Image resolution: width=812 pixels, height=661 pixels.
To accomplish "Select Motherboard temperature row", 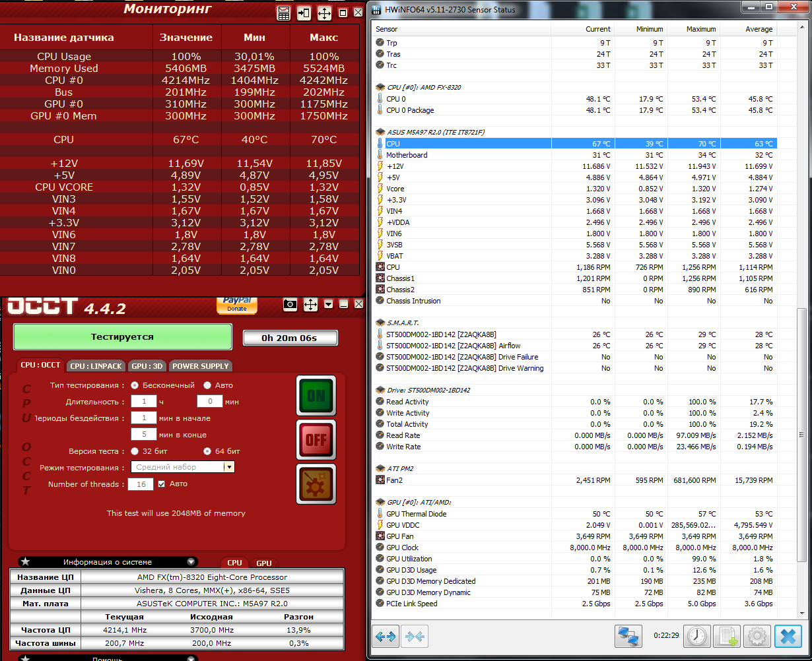I will pos(575,155).
